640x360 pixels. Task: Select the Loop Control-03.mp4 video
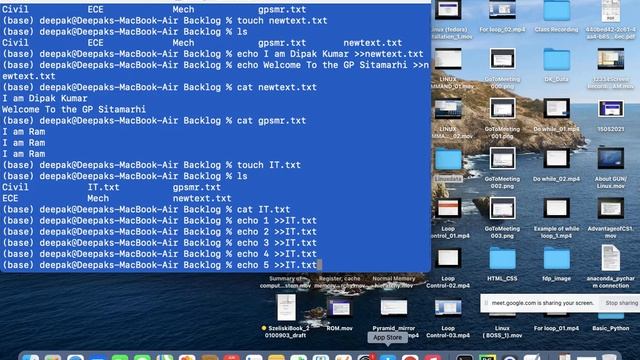tap(448, 308)
